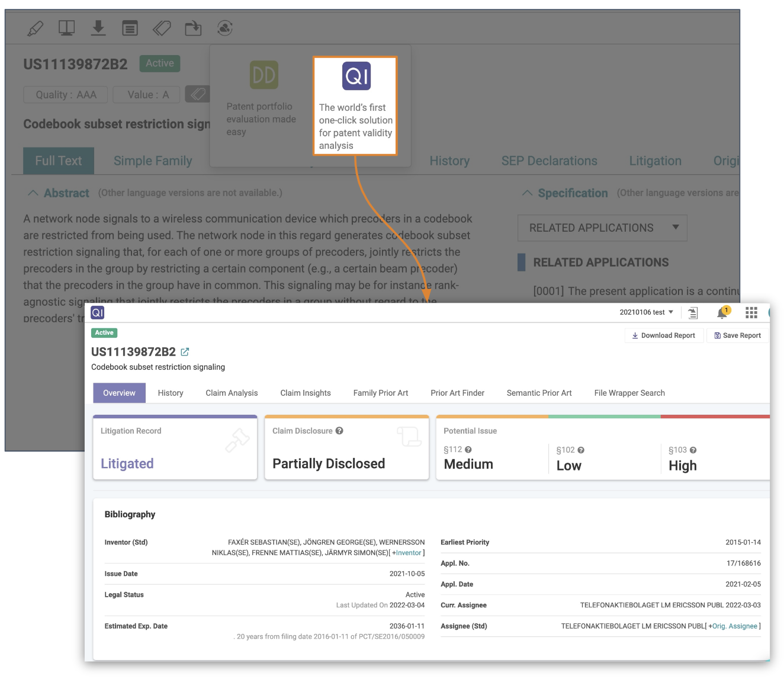
Task: Open the Claim Analysis tab
Action: [x=232, y=393]
